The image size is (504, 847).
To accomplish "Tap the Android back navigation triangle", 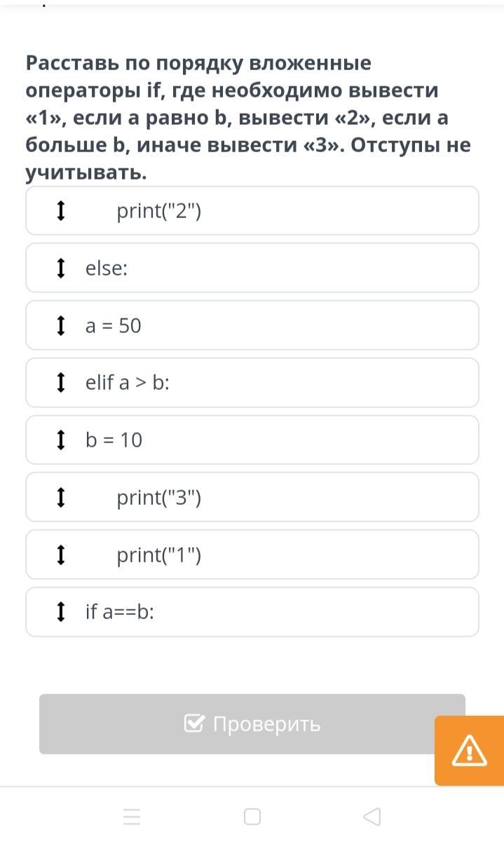I will (372, 817).
